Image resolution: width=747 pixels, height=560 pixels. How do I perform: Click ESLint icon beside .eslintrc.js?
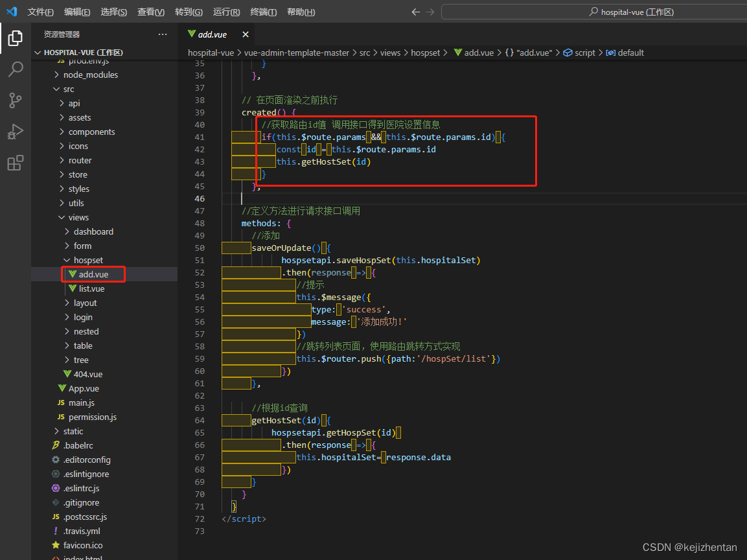[x=56, y=488]
